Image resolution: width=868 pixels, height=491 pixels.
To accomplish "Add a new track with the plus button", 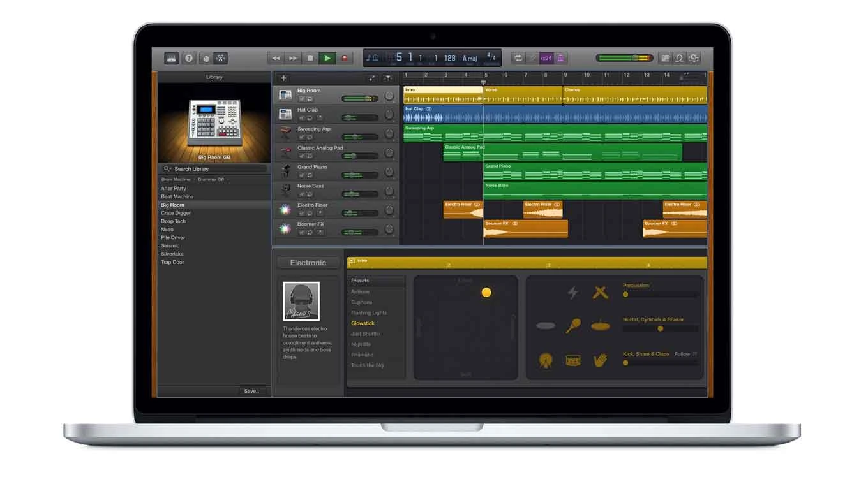I will coord(283,78).
